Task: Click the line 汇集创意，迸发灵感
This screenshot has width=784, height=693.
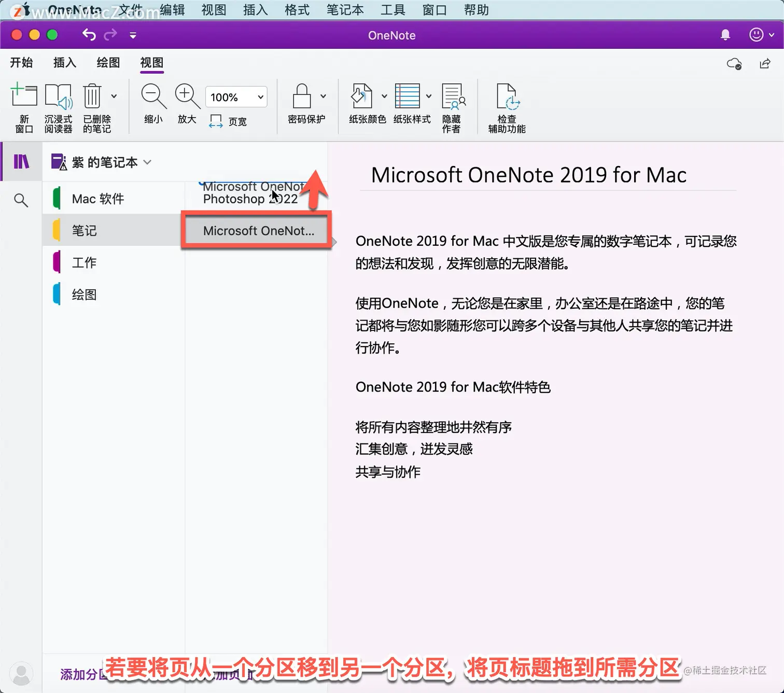Action: click(414, 449)
